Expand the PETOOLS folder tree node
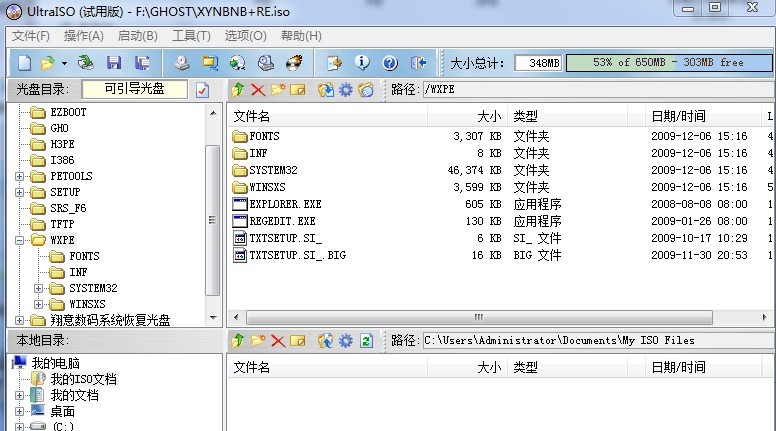The height and width of the screenshot is (431, 776). [x=19, y=176]
